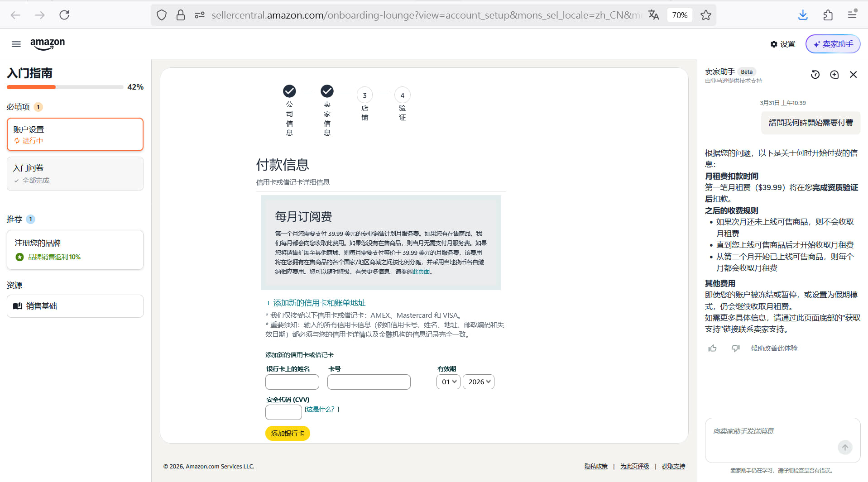Image resolution: width=868 pixels, height=482 pixels.
Task: Toggle the 卖家助手 assistant button
Action: pyautogui.click(x=833, y=44)
